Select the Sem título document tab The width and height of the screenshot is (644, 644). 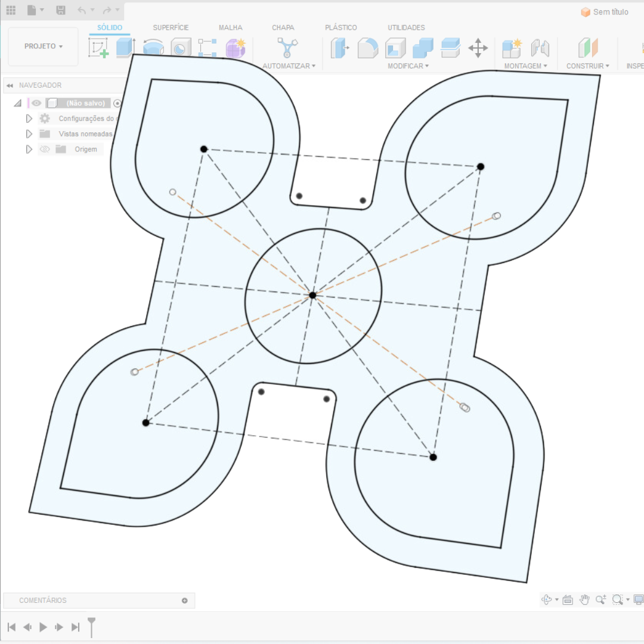click(605, 12)
